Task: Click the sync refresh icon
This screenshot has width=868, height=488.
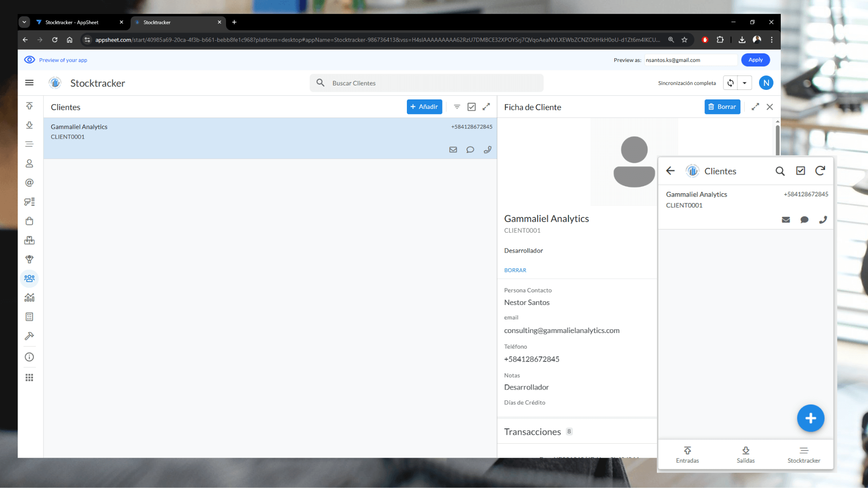Action: click(x=731, y=83)
